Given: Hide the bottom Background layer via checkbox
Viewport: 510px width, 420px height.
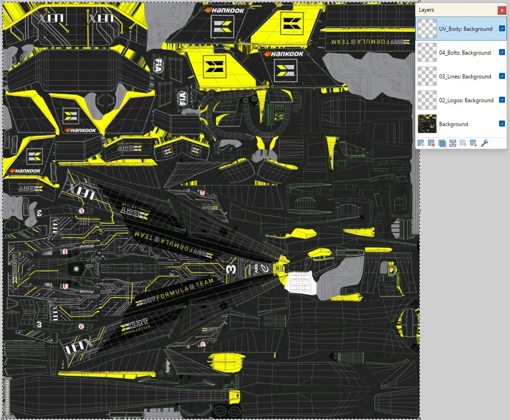Looking at the screenshot, I should (502, 124).
